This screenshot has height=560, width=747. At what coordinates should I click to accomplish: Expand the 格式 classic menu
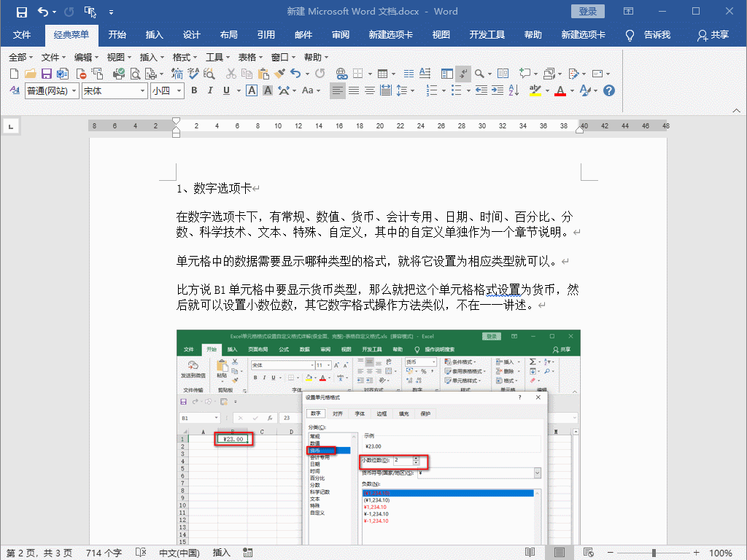pyautogui.click(x=185, y=57)
